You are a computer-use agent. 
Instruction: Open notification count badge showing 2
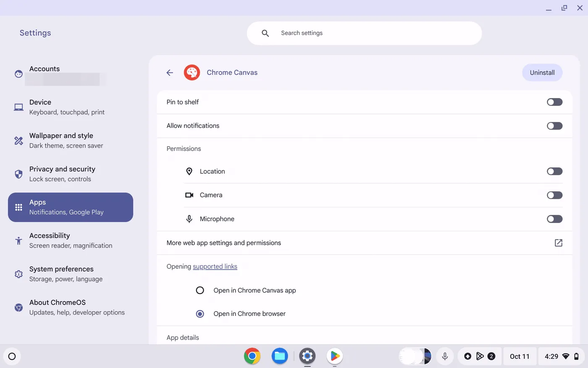[491, 356]
